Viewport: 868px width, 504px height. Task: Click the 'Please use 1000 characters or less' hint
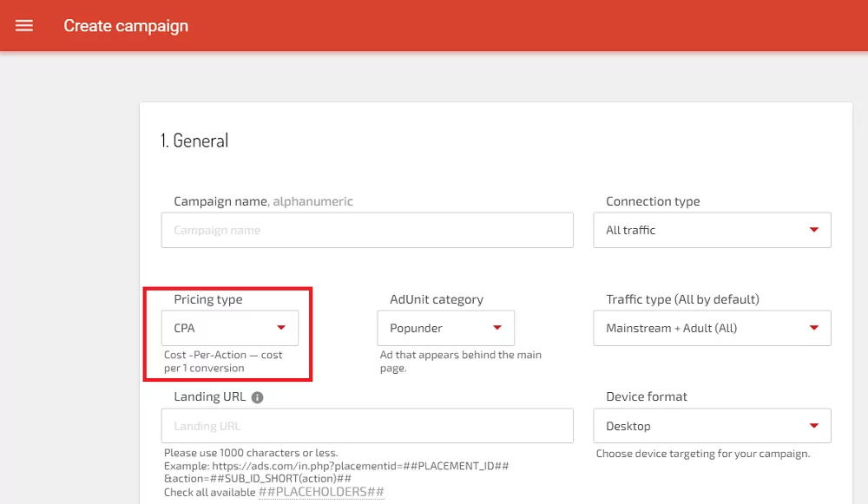tap(251, 453)
